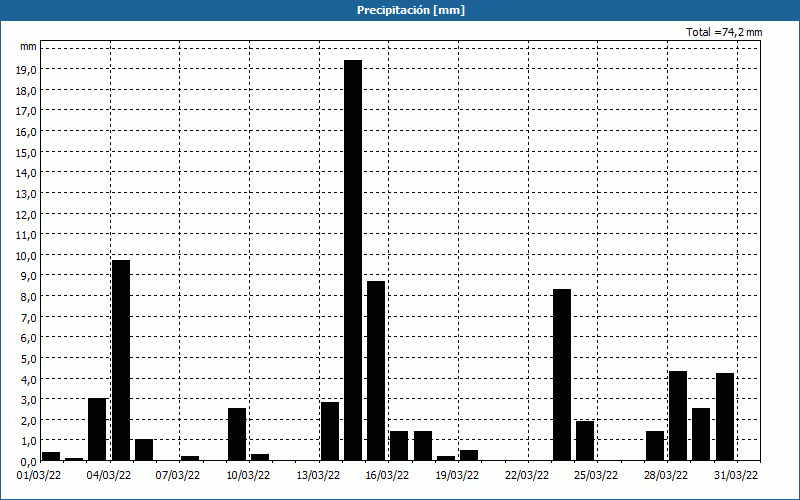Click the "25/03/22" date label
The image size is (800, 500).
[596, 475]
